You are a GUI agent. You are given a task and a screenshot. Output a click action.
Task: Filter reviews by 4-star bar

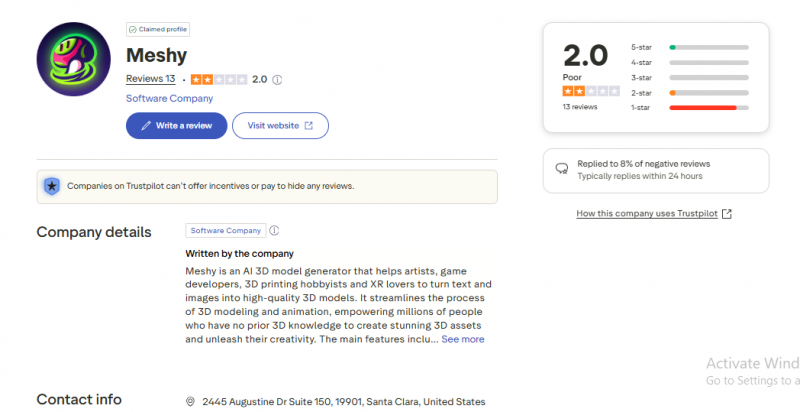click(x=709, y=63)
